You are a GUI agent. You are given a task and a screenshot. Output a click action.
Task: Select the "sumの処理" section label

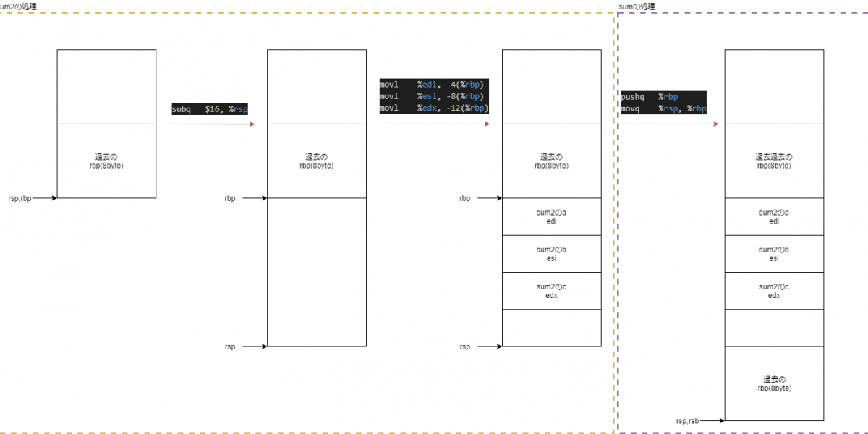point(638,7)
